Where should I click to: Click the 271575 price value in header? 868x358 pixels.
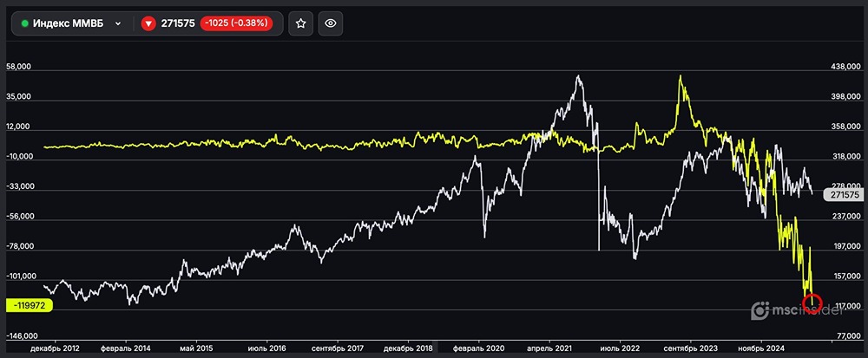pyautogui.click(x=178, y=23)
